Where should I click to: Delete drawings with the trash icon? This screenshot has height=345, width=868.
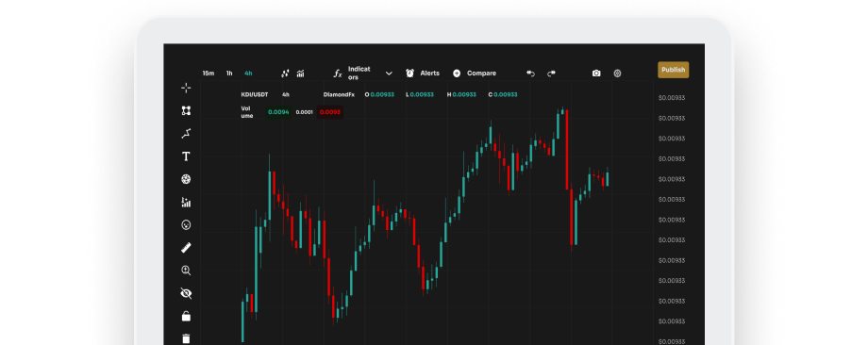pos(186,338)
